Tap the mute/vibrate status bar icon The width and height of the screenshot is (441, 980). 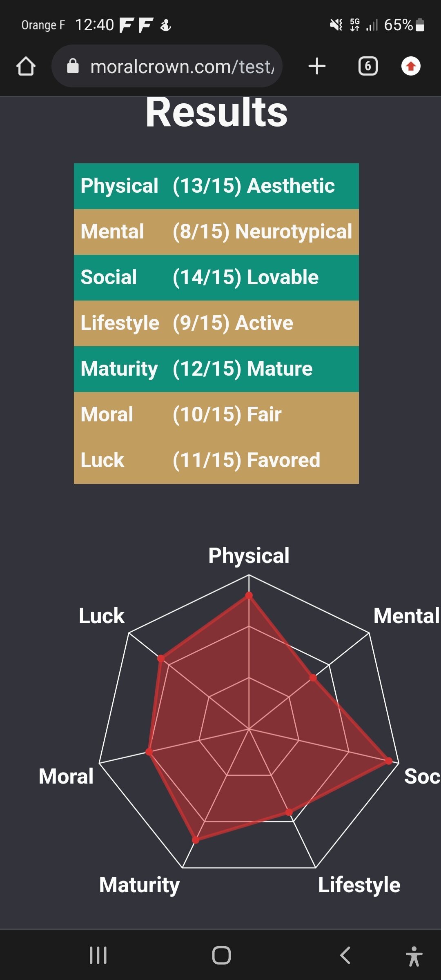pyautogui.click(x=336, y=25)
